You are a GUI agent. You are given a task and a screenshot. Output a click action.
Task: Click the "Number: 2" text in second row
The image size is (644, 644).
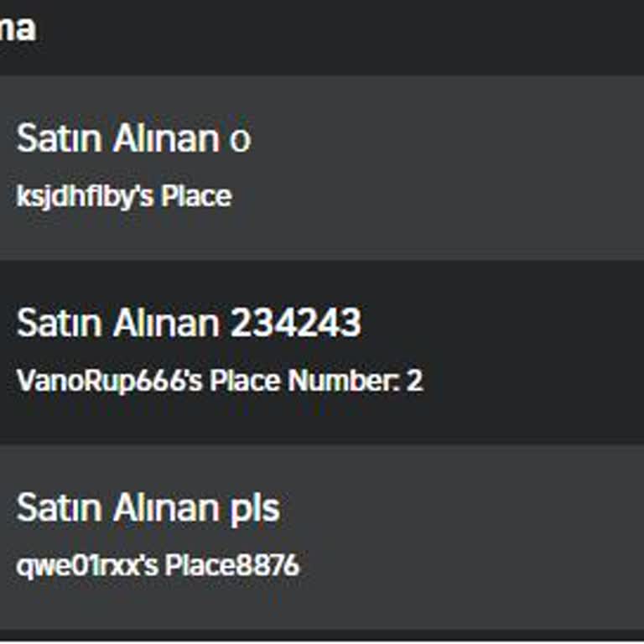[x=356, y=381]
